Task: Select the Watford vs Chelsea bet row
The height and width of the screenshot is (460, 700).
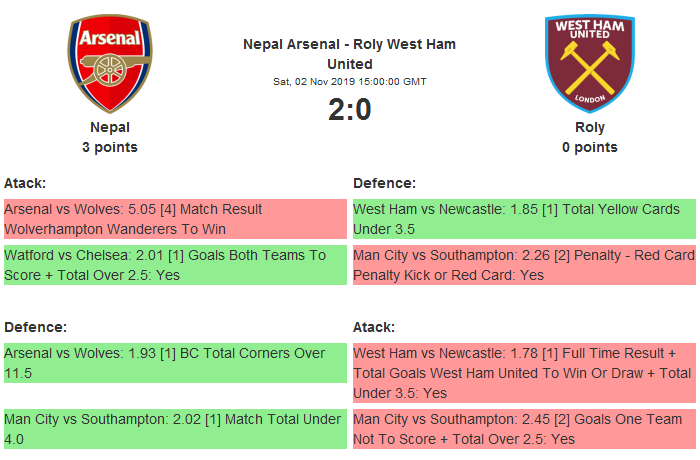Action: (174, 265)
